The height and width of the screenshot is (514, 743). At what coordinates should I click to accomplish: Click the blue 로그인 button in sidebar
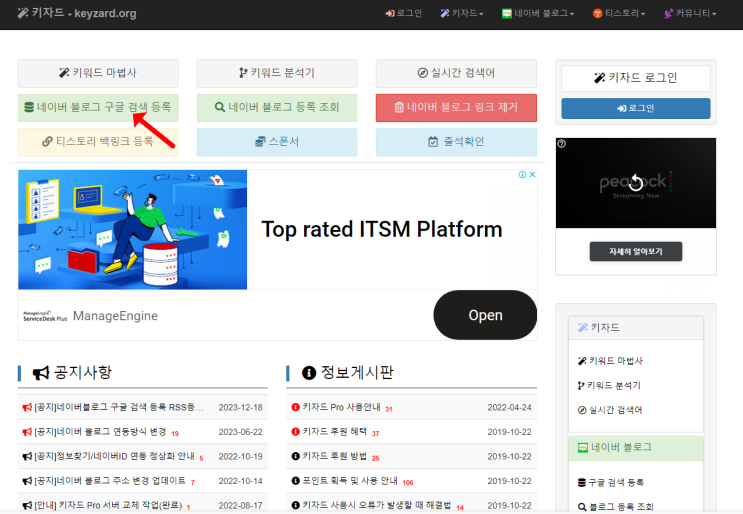[x=636, y=108]
